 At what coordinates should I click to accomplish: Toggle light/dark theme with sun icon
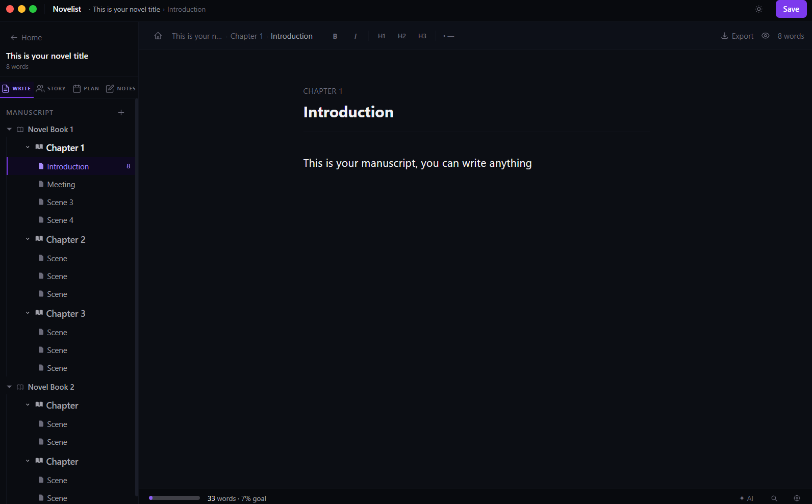(759, 9)
